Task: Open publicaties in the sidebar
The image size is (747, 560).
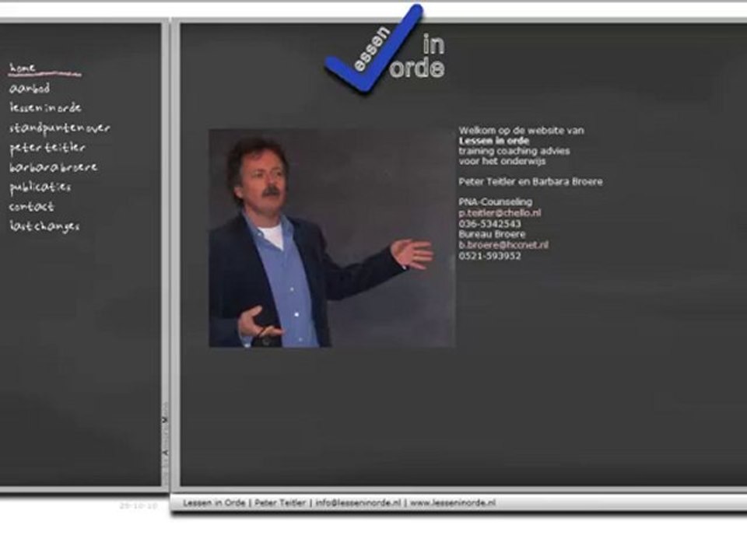Action: point(40,187)
